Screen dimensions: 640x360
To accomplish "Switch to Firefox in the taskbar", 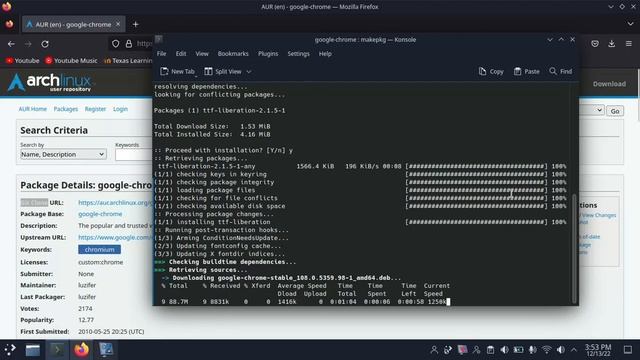I will tap(82, 350).
